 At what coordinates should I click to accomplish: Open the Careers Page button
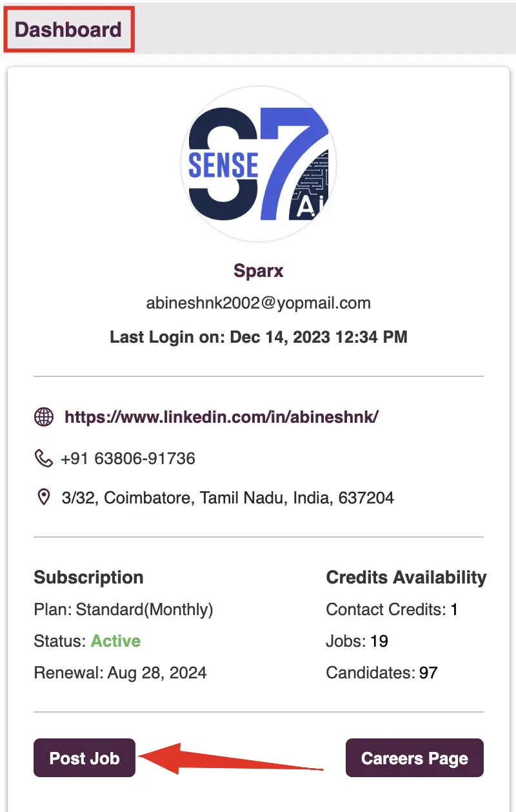click(x=415, y=758)
